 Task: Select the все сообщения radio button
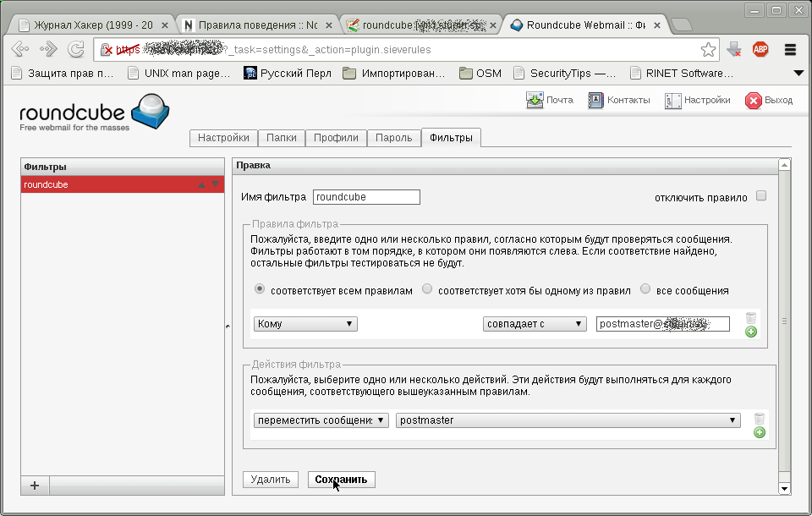tap(645, 289)
